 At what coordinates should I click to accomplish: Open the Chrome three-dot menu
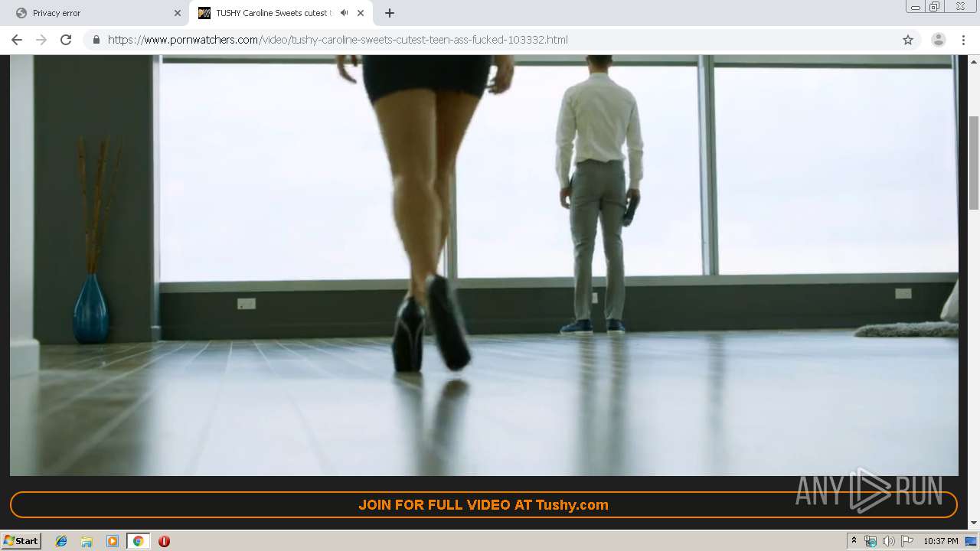963,40
